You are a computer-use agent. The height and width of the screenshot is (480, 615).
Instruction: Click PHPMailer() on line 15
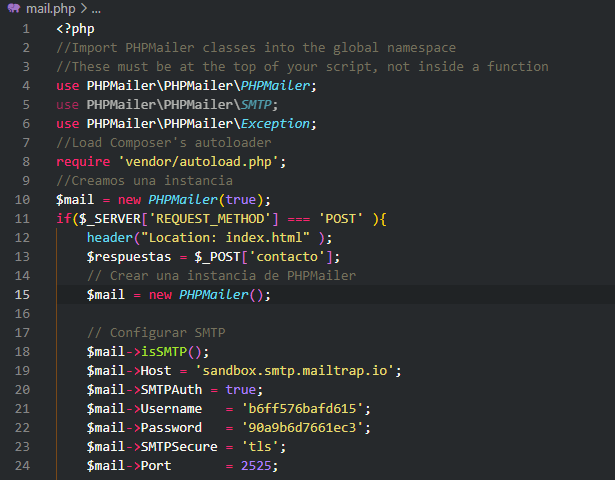tap(222, 295)
